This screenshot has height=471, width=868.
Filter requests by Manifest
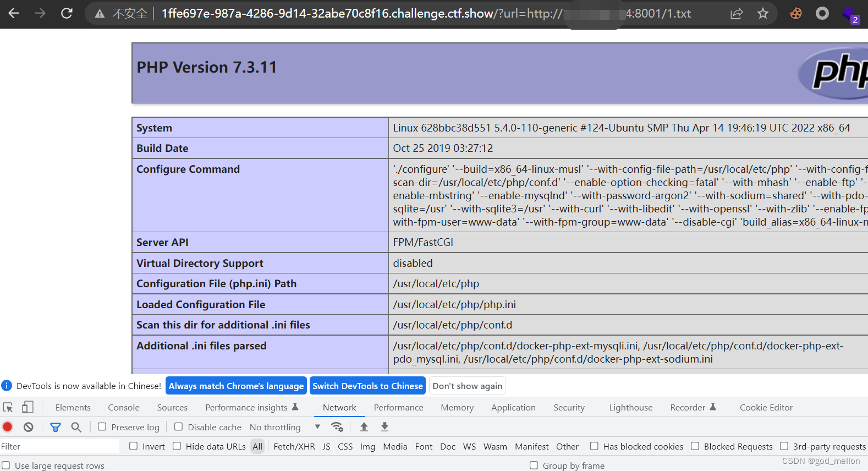tap(532, 446)
